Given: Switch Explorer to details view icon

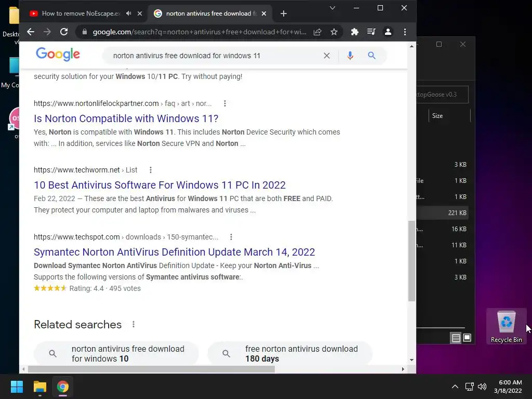Looking at the screenshot, I should (456, 338).
